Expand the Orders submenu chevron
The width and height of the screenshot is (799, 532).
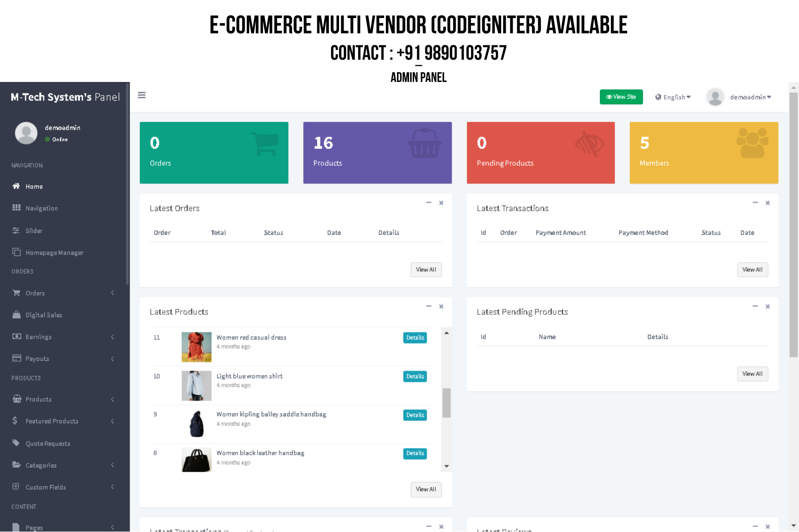[x=113, y=293]
